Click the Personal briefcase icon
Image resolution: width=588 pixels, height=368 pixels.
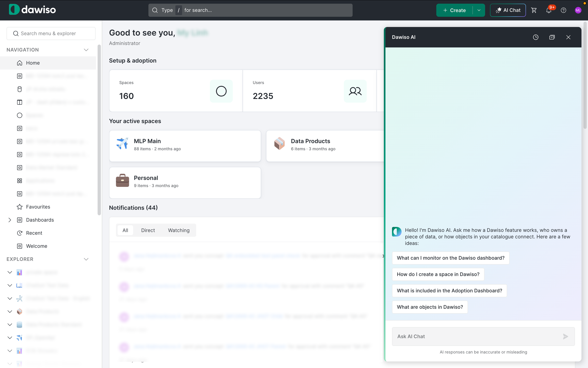[x=122, y=180]
